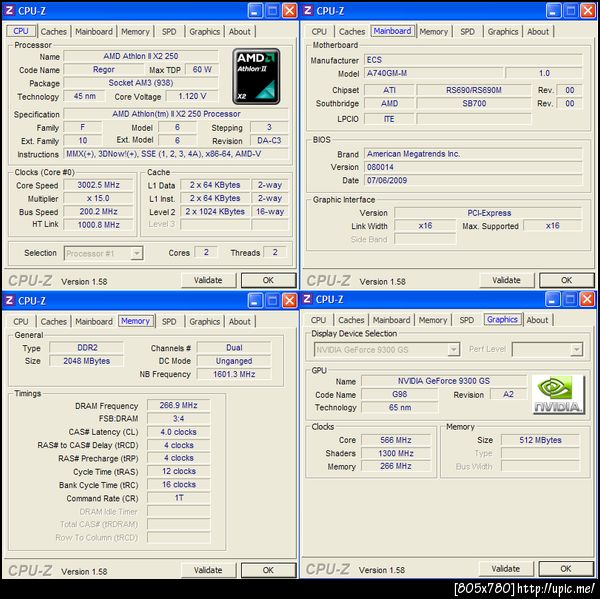Select Graphics tab in the Memory window
600x599 pixels.
(204, 322)
